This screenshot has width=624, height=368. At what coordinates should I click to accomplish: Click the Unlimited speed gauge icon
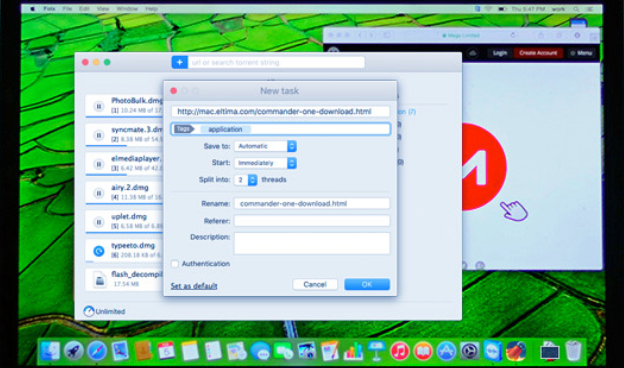(x=88, y=311)
